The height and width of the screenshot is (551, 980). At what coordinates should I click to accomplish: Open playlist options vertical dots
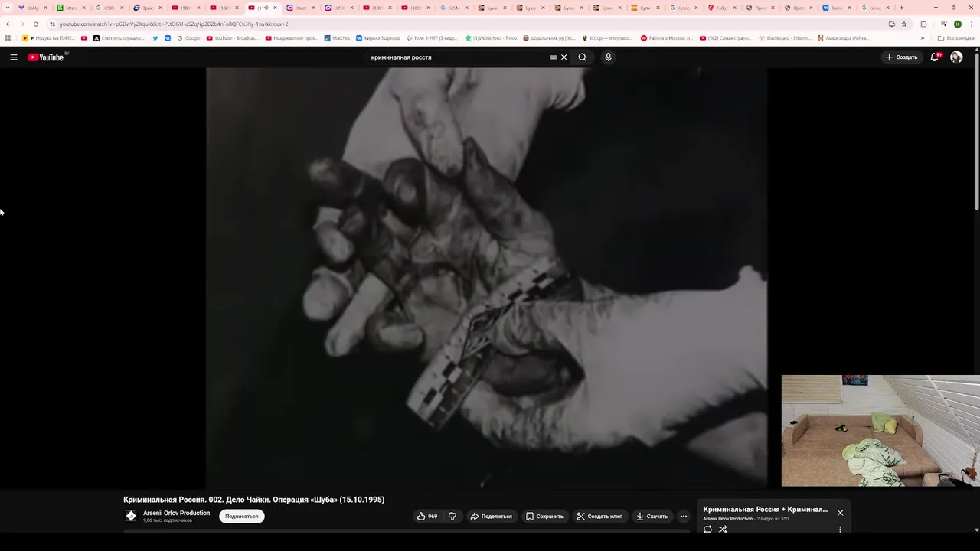click(x=840, y=529)
